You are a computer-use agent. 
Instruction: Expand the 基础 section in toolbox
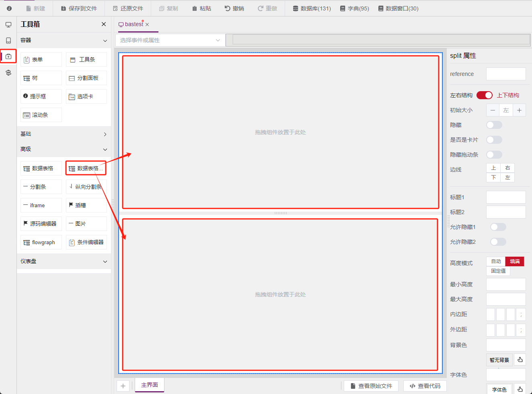point(64,134)
